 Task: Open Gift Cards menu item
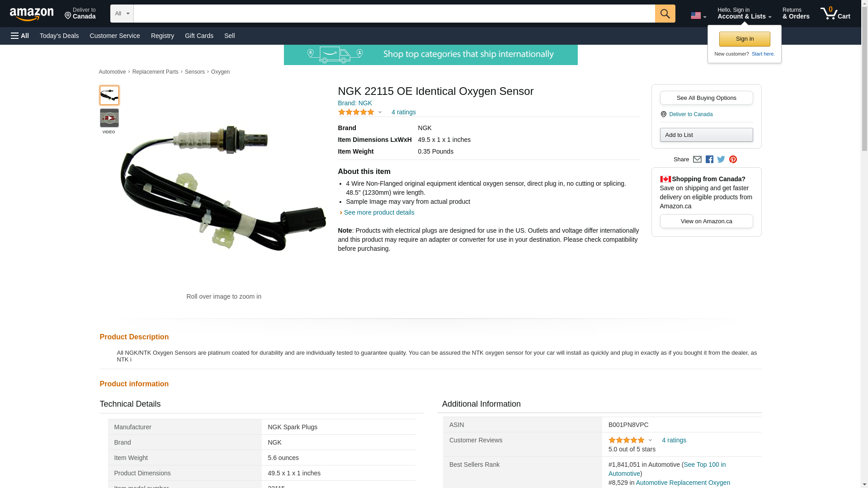click(x=199, y=36)
